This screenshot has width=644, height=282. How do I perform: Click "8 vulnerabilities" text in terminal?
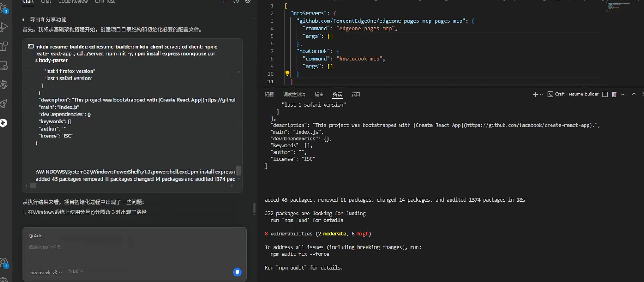(289, 234)
